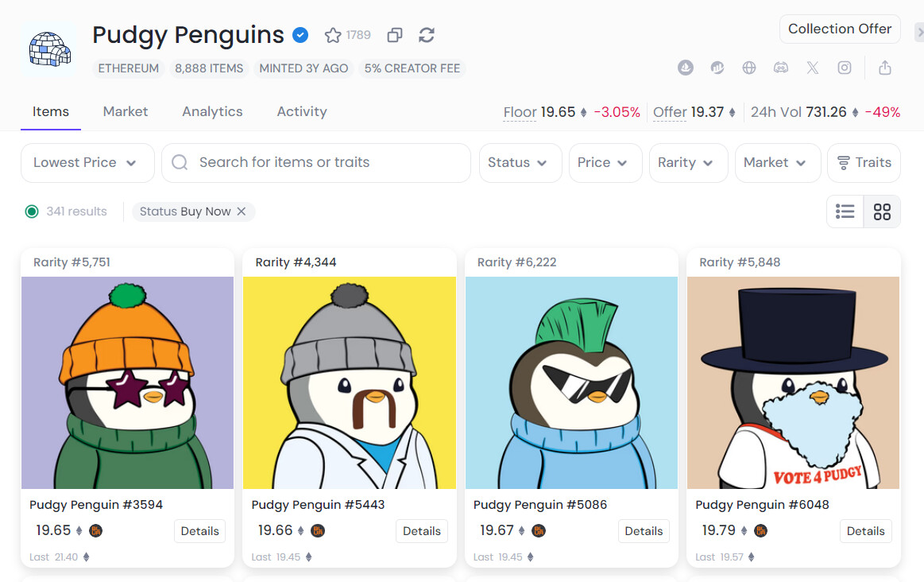The image size is (924, 582).
Task: Open the website globe icon
Action: [749, 68]
